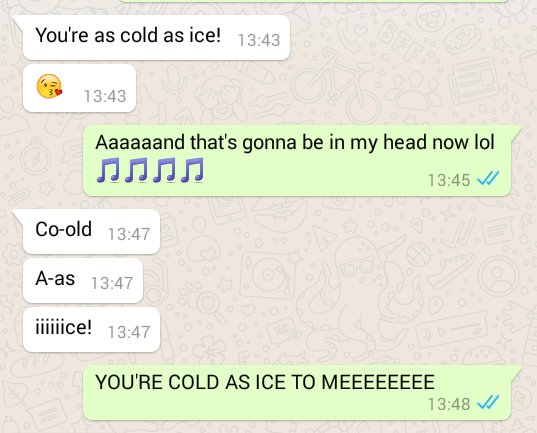
Task: Click the blue read ticks beside 13:45
Action: tap(488, 178)
